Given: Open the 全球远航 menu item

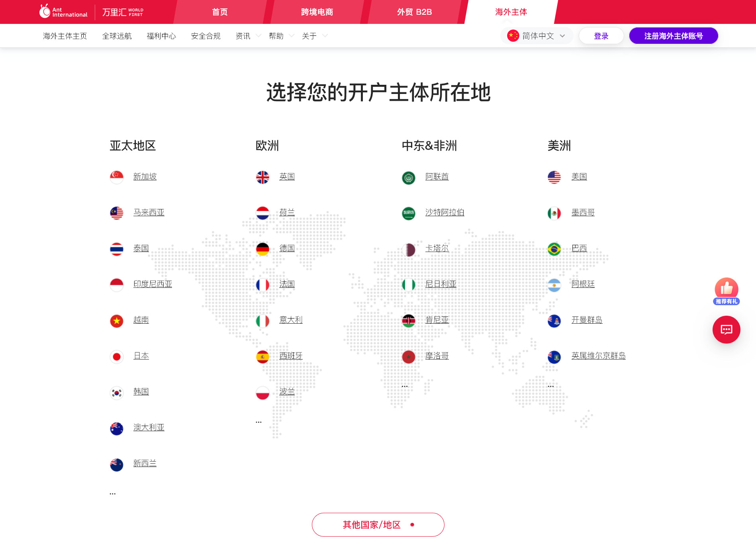Looking at the screenshot, I should point(117,36).
